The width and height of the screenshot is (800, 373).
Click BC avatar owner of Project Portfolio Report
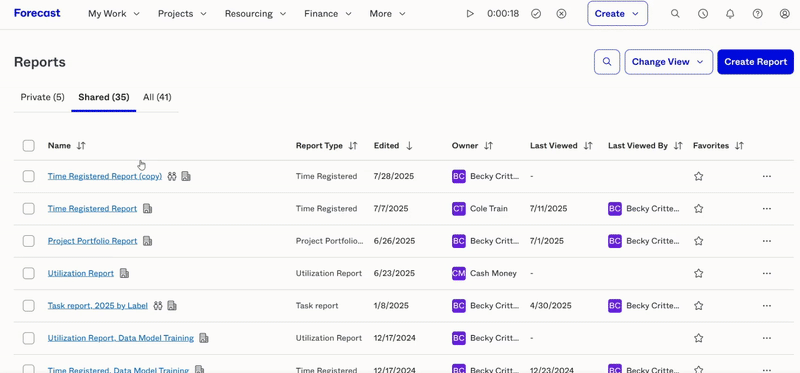click(459, 241)
